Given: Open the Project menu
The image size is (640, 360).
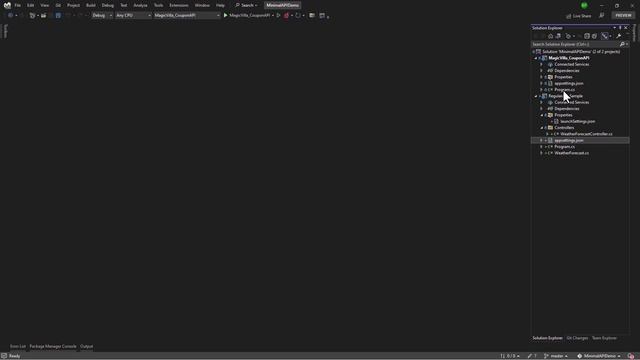Looking at the screenshot, I should click(73, 5).
